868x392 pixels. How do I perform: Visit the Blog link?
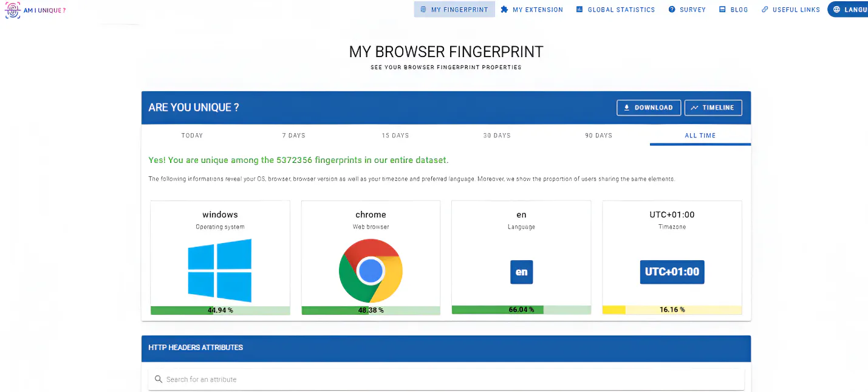733,10
